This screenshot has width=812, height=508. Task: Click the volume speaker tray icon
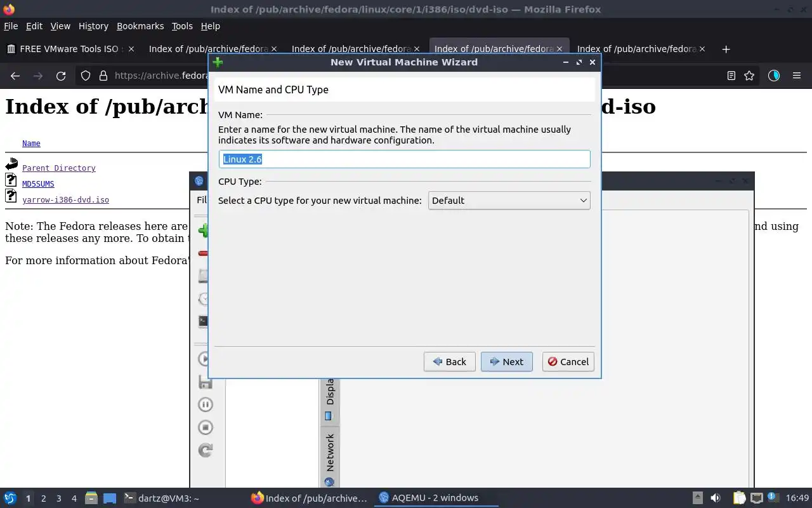pyautogui.click(x=715, y=498)
